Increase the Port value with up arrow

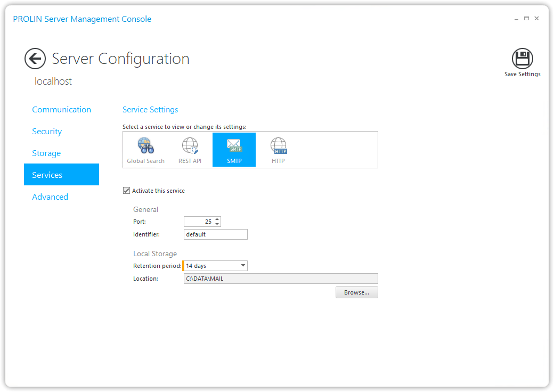click(x=217, y=219)
